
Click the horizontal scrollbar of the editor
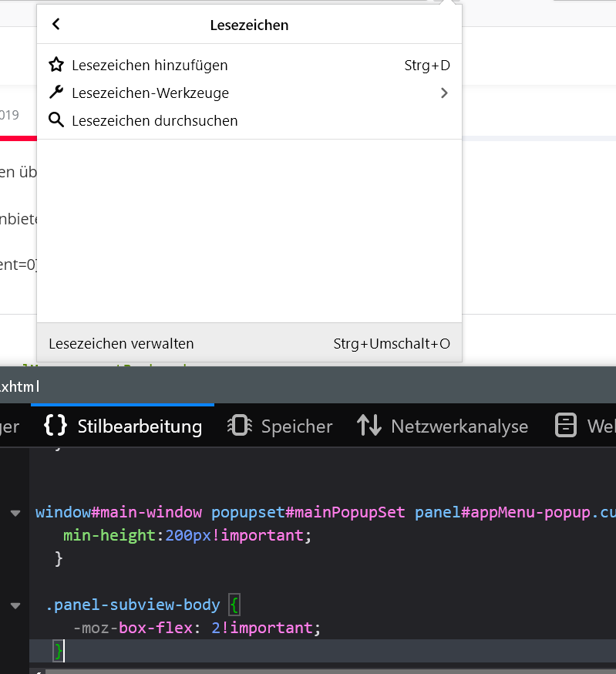pos(308,670)
